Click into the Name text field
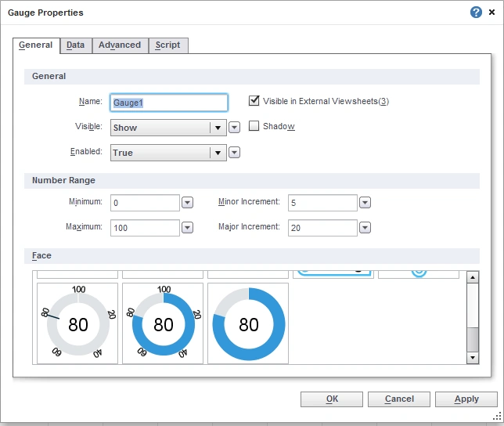Viewport: 504px width, 426px height. tap(168, 103)
